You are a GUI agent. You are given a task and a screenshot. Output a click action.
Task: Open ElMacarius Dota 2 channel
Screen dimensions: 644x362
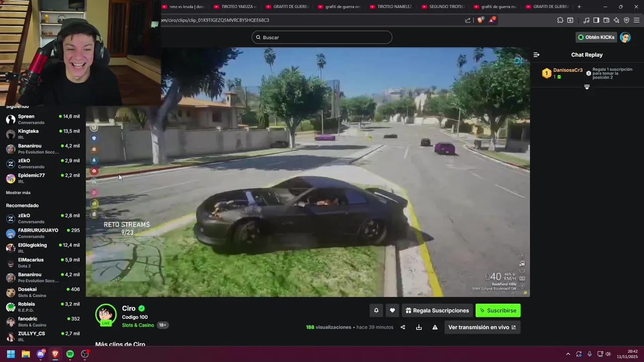[x=43, y=262]
